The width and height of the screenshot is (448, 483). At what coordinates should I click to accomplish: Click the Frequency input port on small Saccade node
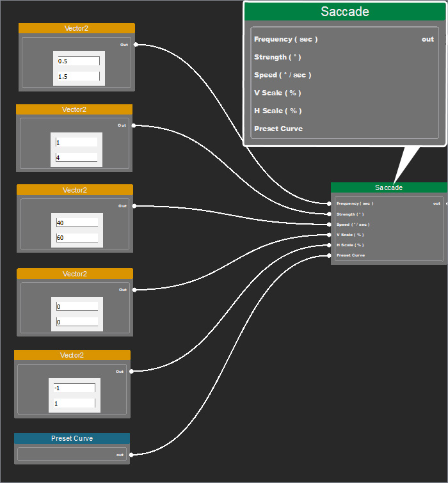[329, 203]
